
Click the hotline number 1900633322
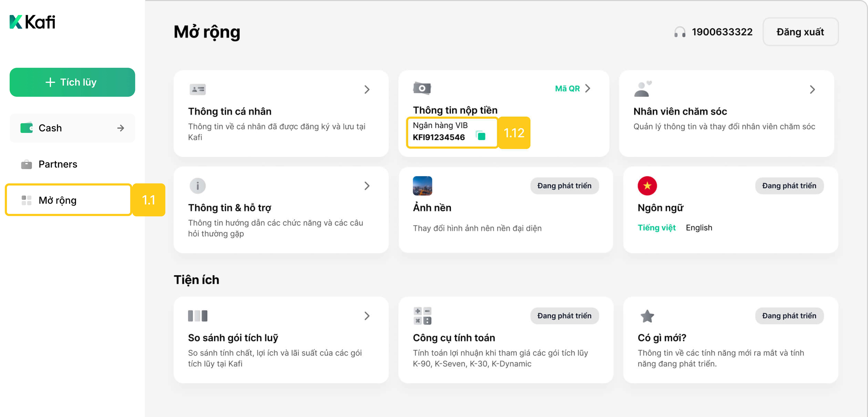pos(722,32)
